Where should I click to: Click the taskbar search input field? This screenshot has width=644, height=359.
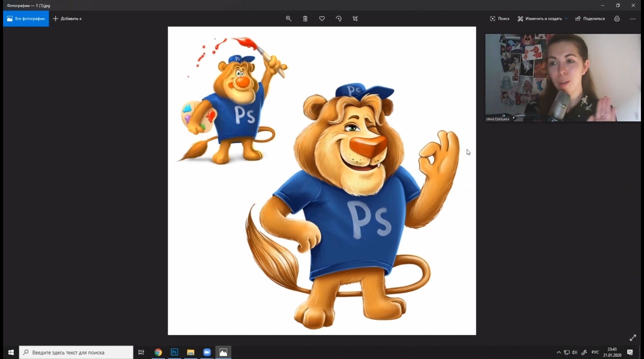tap(76, 352)
